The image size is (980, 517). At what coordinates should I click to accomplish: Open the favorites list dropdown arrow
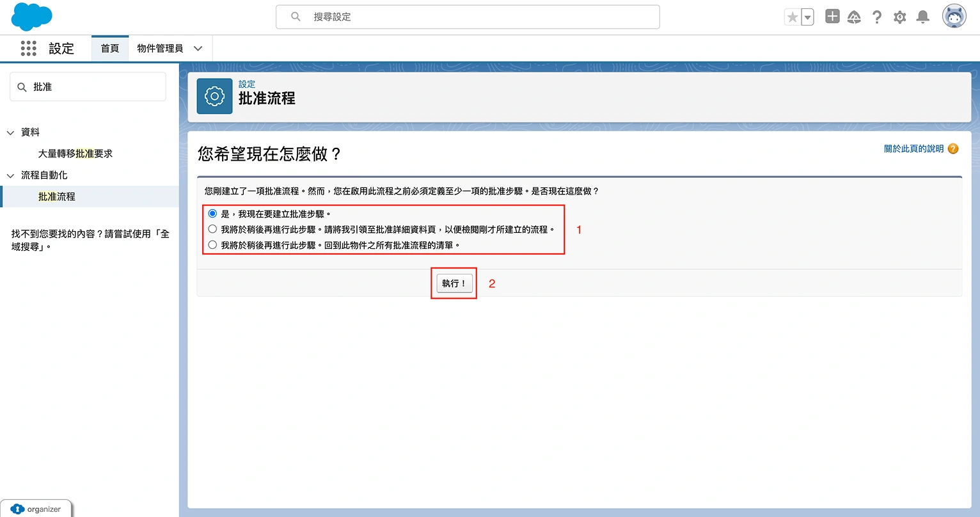point(807,17)
